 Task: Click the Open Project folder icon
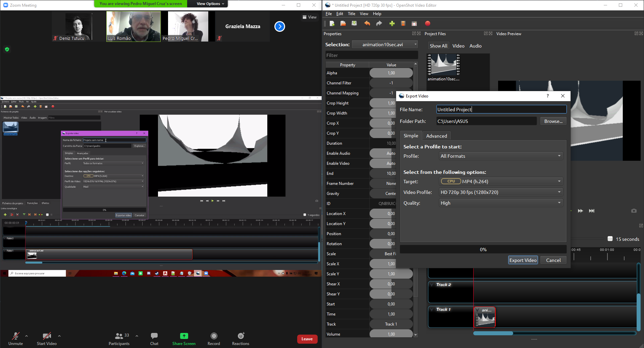(343, 23)
